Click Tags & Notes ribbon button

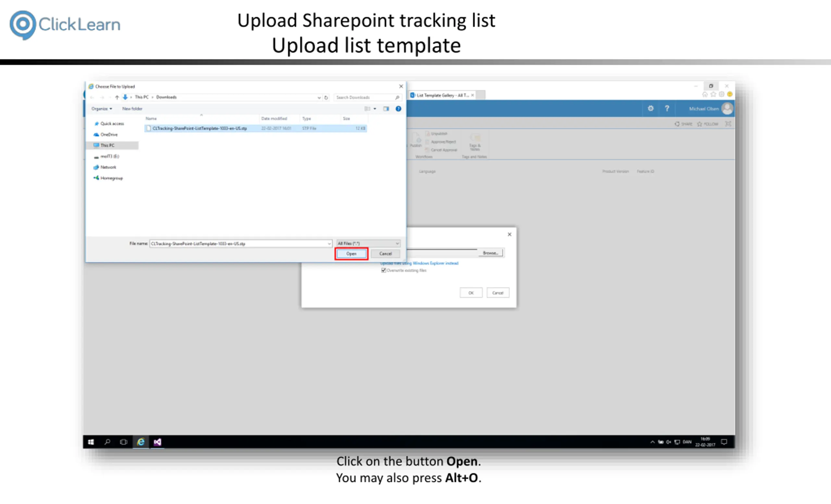click(x=475, y=142)
